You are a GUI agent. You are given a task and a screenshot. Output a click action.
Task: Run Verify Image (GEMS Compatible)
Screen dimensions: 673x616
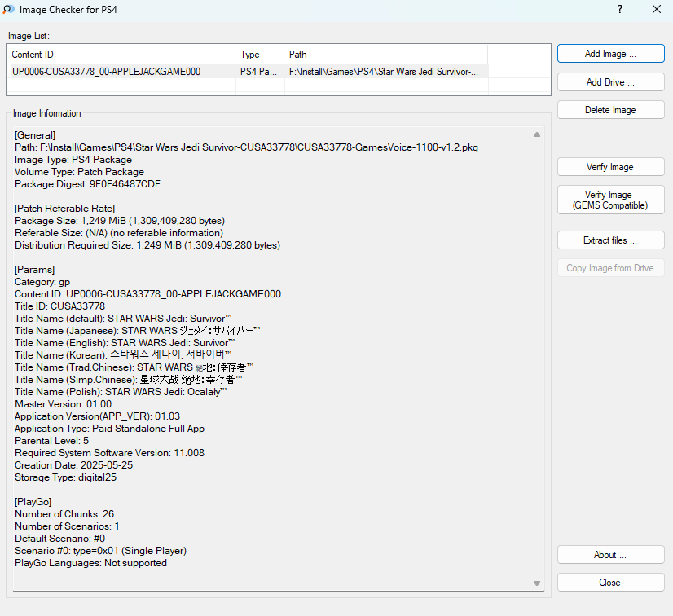click(x=610, y=200)
